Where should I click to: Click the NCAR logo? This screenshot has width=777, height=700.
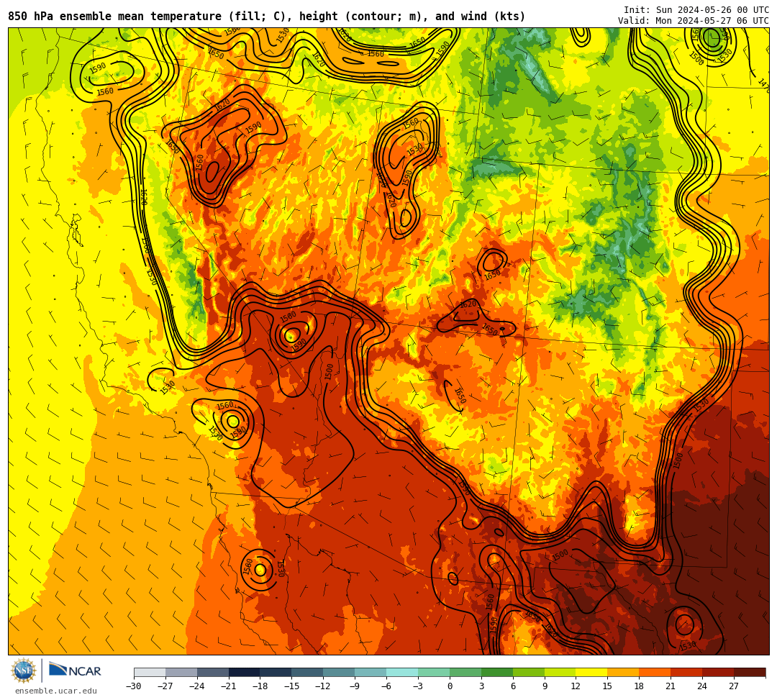pyautogui.click(x=75, y=671)
